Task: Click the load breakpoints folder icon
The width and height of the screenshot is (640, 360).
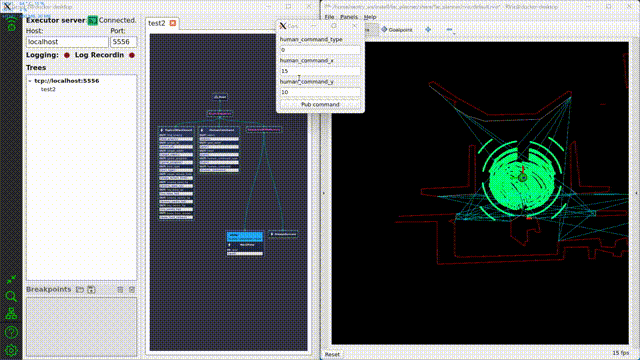Action: [x=80, y=289]
